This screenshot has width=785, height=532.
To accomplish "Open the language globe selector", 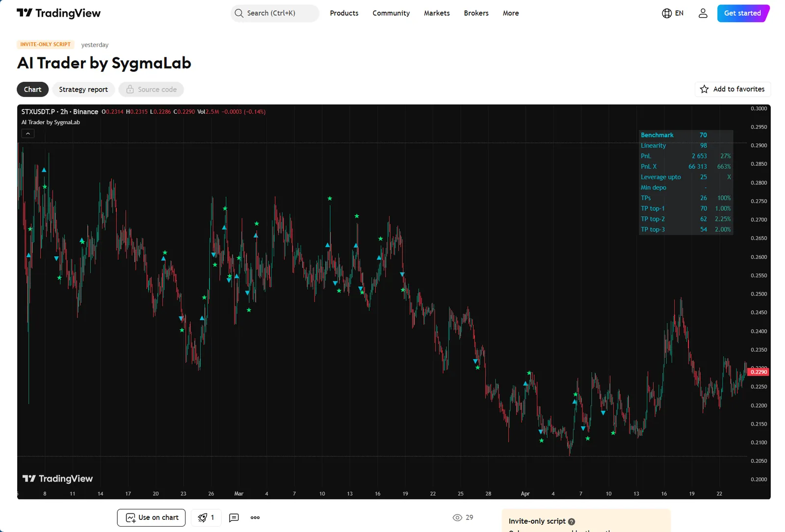I will click(x=673, y=13).
